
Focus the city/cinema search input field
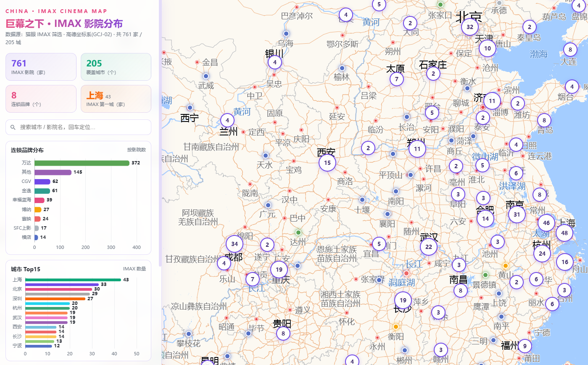click(78, 127)
